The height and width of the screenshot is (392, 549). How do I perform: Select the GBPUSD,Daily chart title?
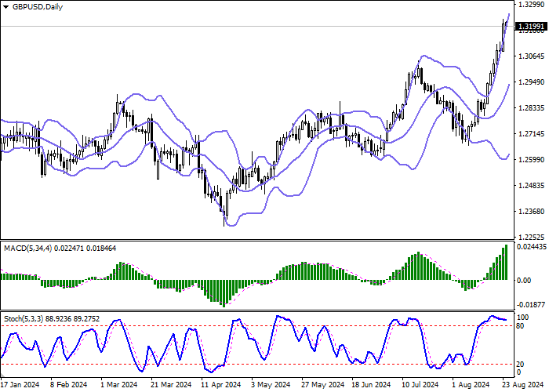[x=38, y=7]
